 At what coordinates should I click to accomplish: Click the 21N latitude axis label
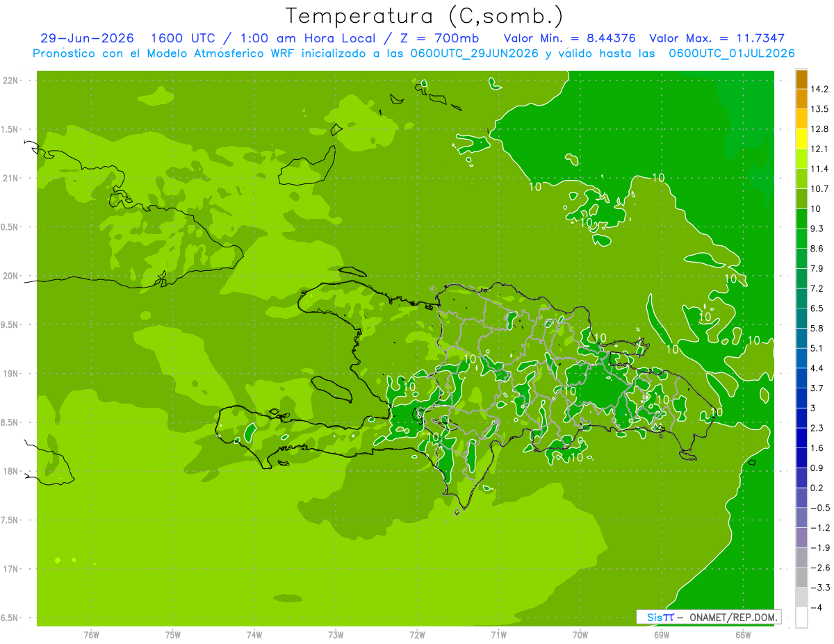[x=11, y=178]
